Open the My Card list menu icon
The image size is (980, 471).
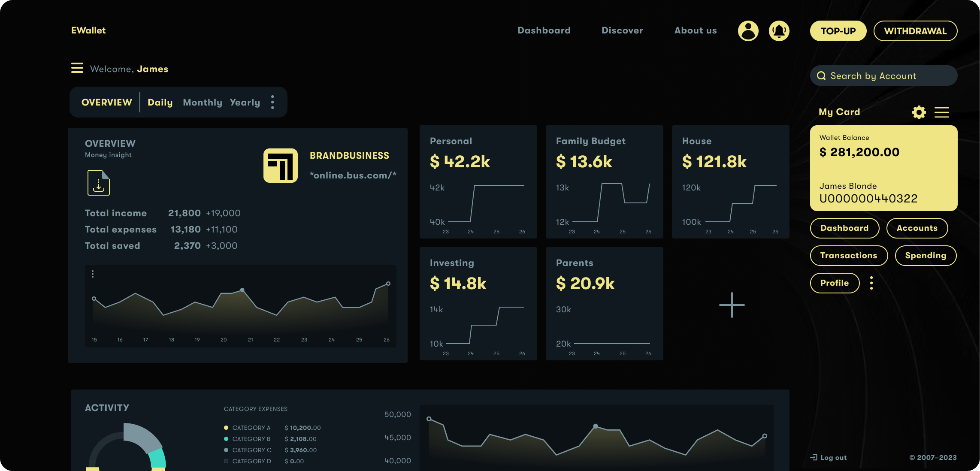pos(942,112)
